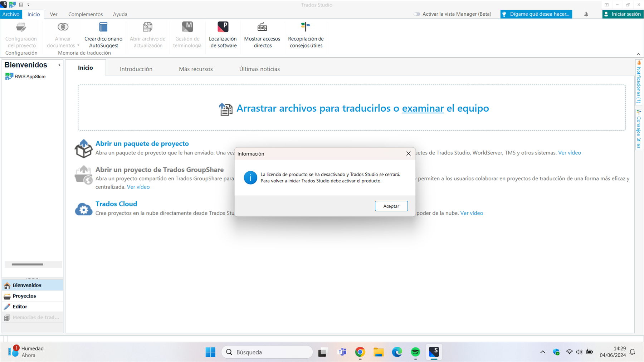The height and width of the screenshot is (362, 644).
Task: Open Microsoft Edge from the taskbar
Action: point(397,352)
